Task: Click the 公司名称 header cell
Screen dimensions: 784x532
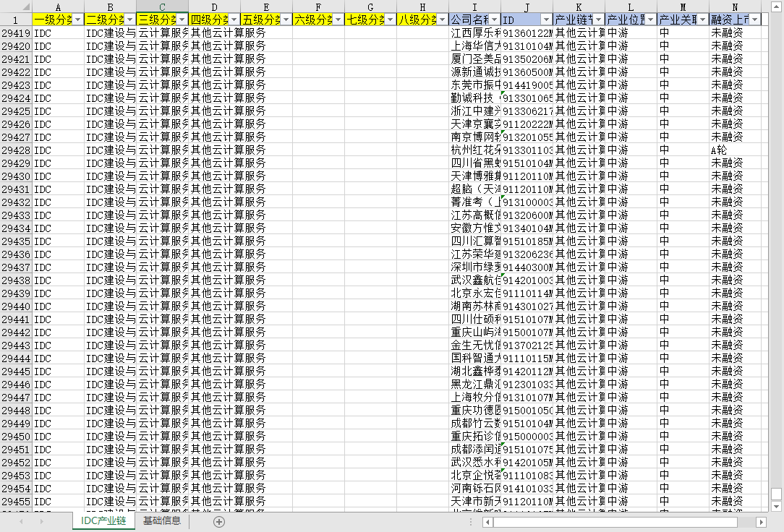Action: coord(474,20)
